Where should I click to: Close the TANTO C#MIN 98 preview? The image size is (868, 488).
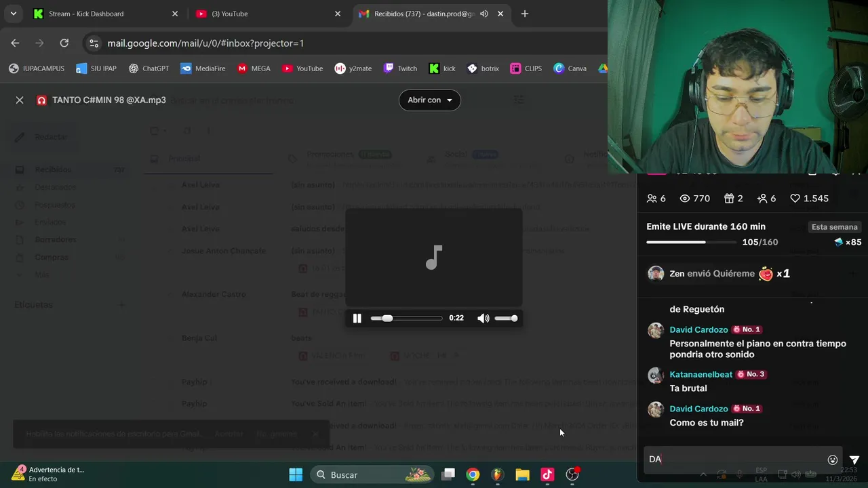point(20,100)
